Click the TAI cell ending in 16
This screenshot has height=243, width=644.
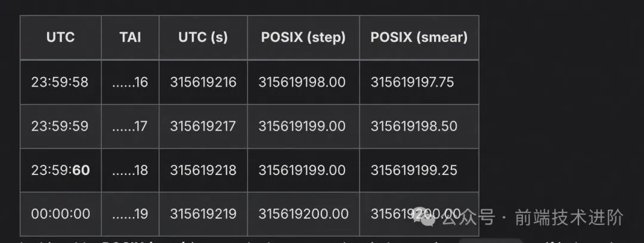pyautogui.click(x=130, y=82)
